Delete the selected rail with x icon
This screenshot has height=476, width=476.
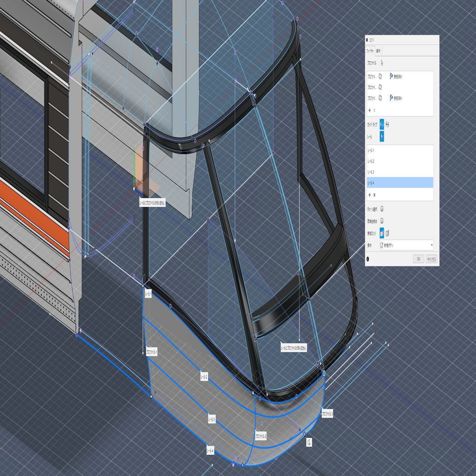(374, 195)
